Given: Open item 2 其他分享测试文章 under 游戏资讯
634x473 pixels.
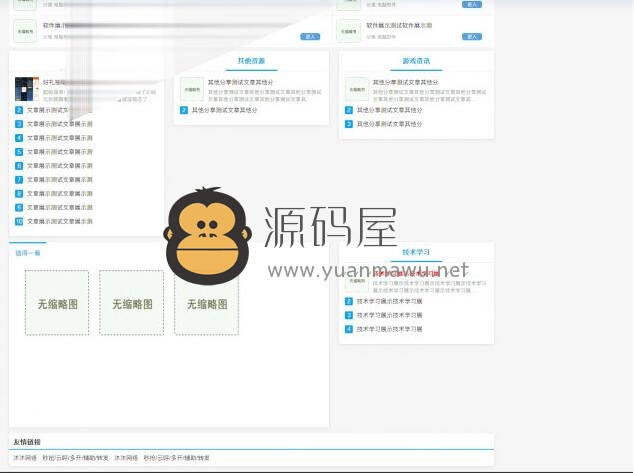Looking at the screenshot, I should [x=389, y=110].
